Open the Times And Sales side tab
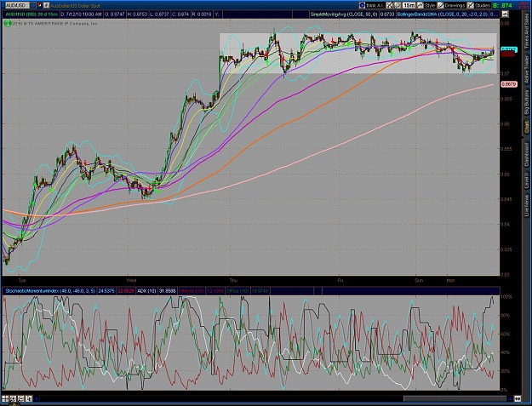 coord(526,32)
